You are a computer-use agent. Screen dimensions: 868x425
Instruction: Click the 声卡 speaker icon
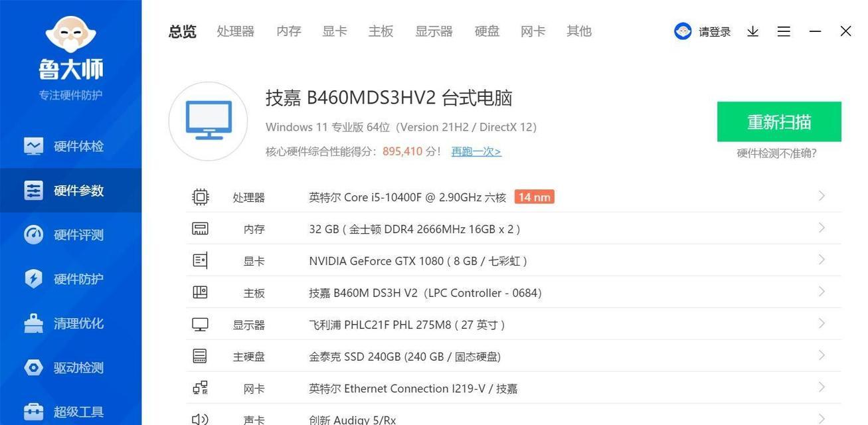tap(200, 420)
